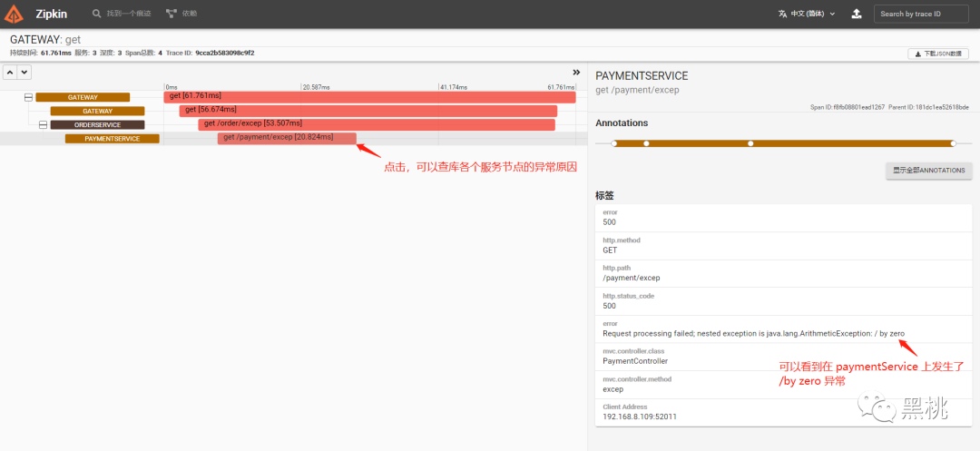The image size is (980, 451).
Task: Collapse the ORDERSERVICE tree node
Action: pos(44,125)
